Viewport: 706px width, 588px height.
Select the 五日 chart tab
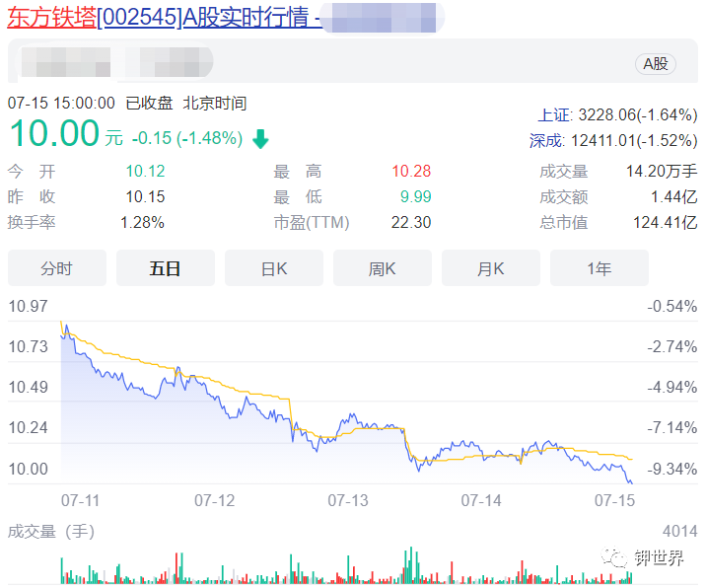(166, 268)
